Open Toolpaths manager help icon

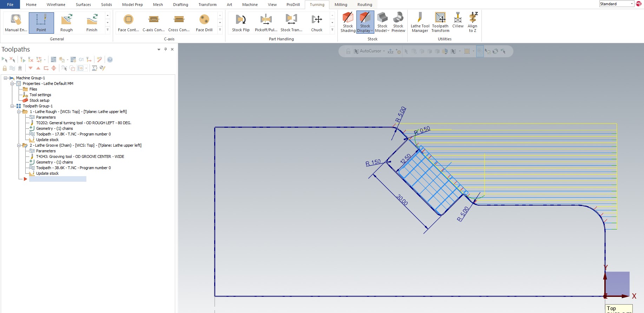(x=110, y=60)
